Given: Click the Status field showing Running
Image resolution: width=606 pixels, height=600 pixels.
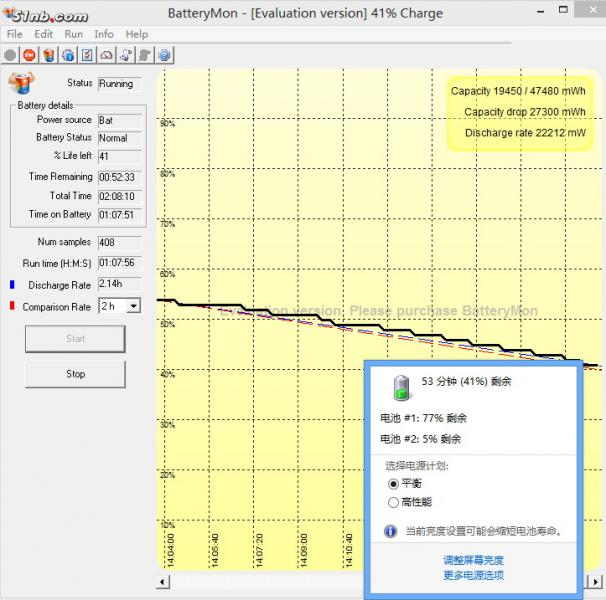Looking at the screenshot, I should [x=120, y=84].
